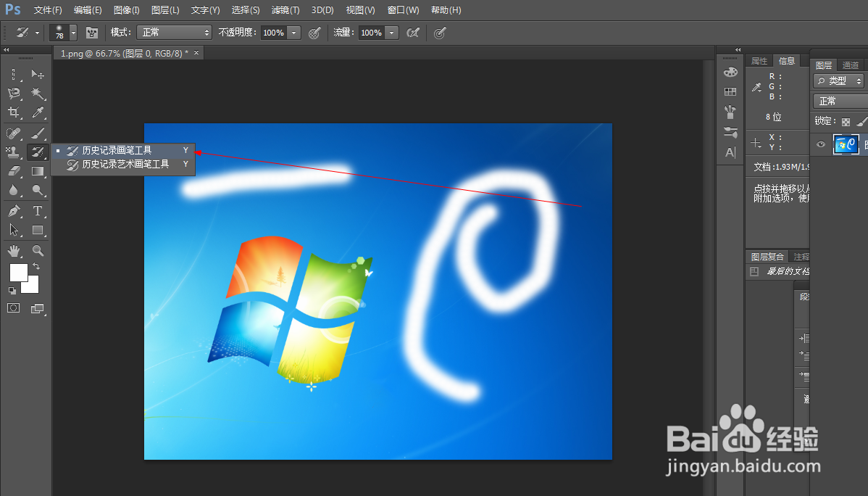
Task: Select the Hand tool
Action: tap(14, 250)
